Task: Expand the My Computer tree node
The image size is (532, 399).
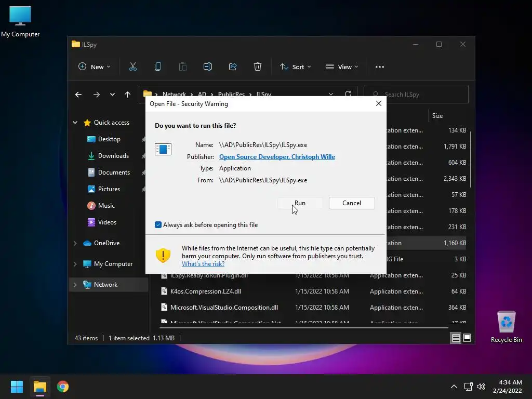Action: 75,263
